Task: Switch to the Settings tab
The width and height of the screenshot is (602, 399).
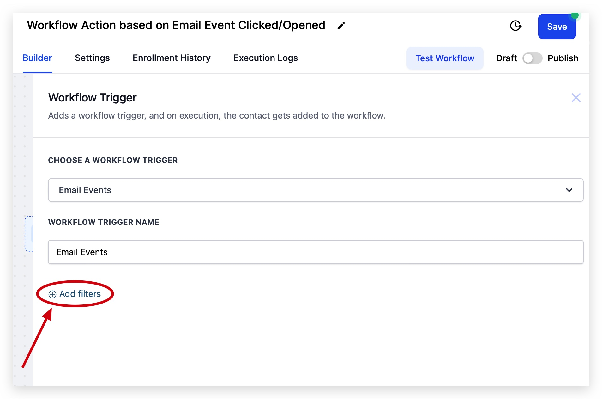Action: click(x=92, y=58)
